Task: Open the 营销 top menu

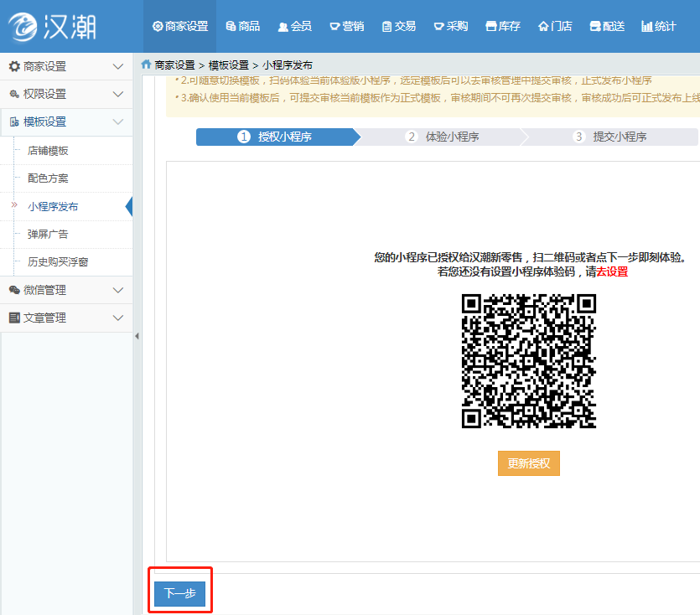Action: point(347,26)
